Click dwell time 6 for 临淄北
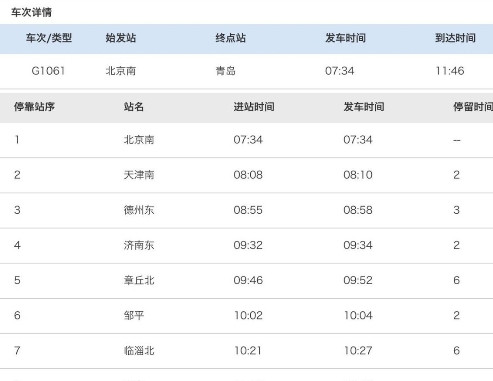493x381 pixels. coord(457,350)
